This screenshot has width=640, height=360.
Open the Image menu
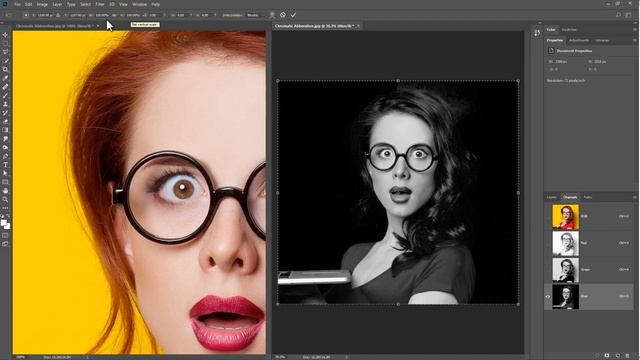42,4
